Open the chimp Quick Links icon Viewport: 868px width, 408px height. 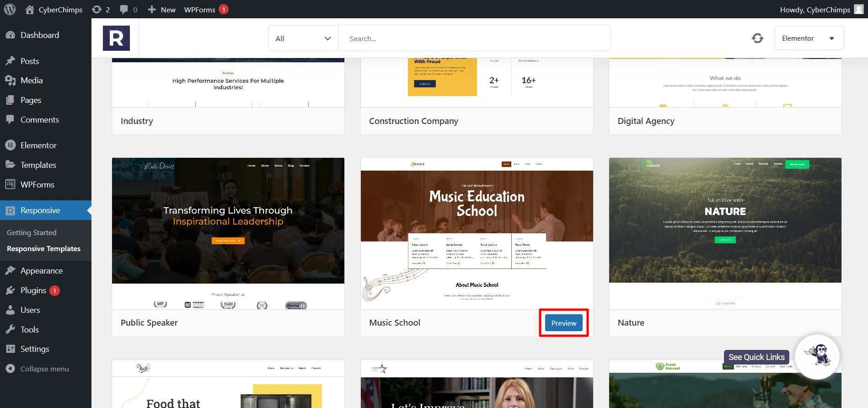[x=818, y=356]
